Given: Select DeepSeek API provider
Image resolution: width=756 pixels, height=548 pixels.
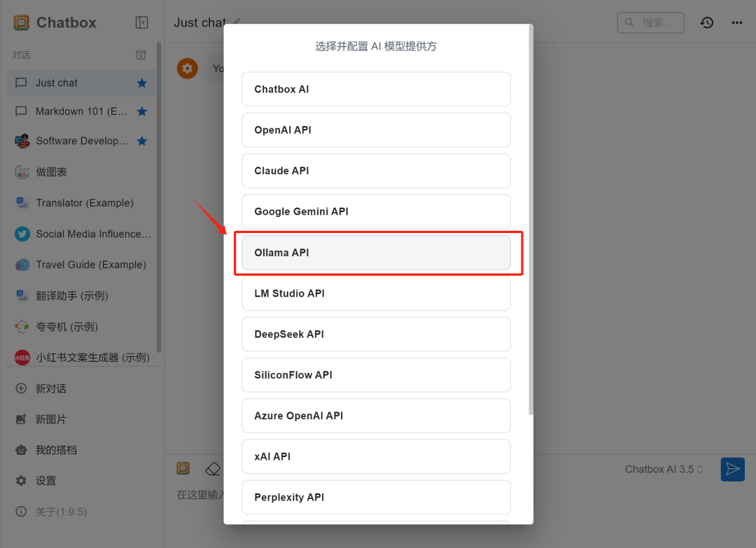Looking at the screenshot, I should coord(376,334).
